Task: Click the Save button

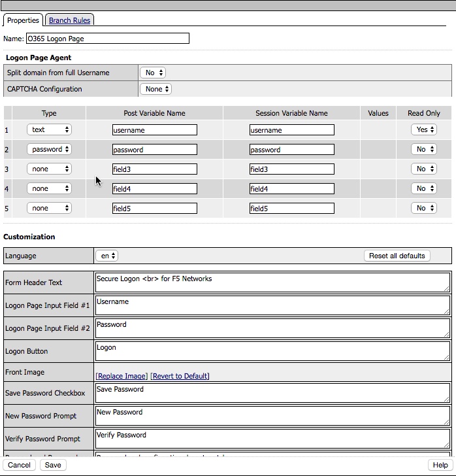Action: click(53, 465)
